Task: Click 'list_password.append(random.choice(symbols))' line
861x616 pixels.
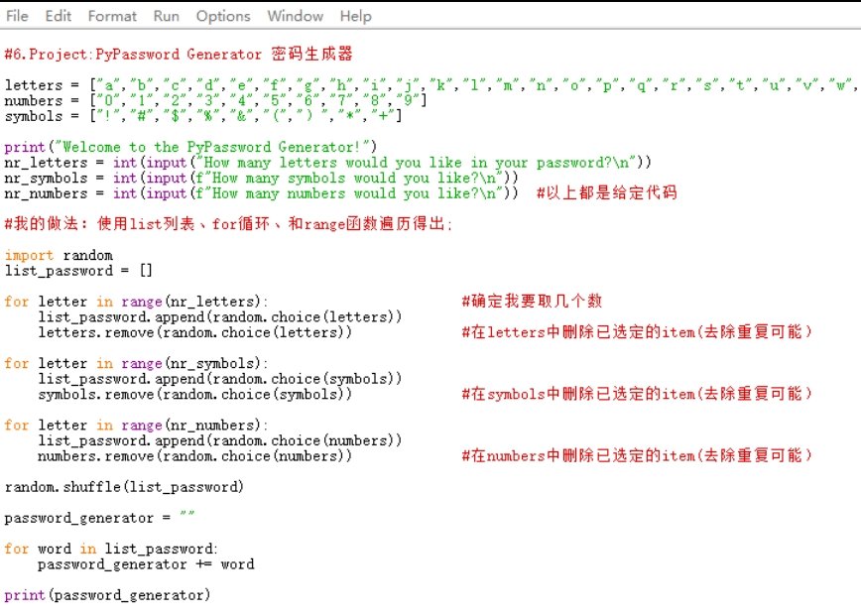Action: (x=220, y=379)
